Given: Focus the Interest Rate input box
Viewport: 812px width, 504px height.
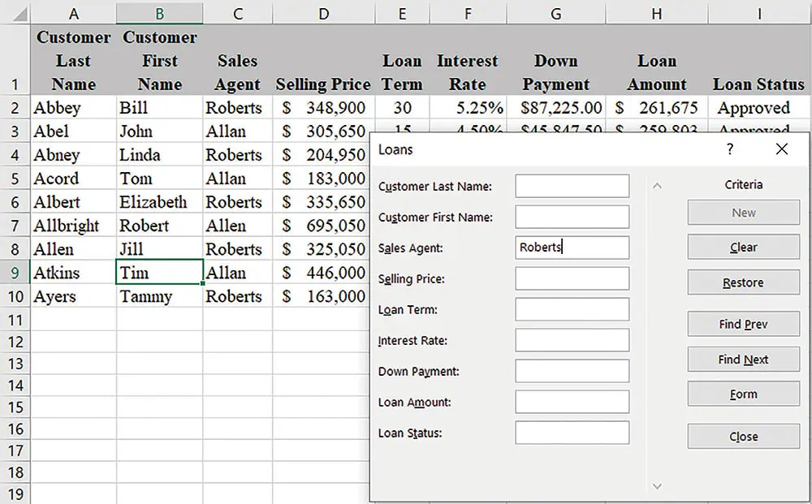Looking at the screenshot, I should pos(572,340).
